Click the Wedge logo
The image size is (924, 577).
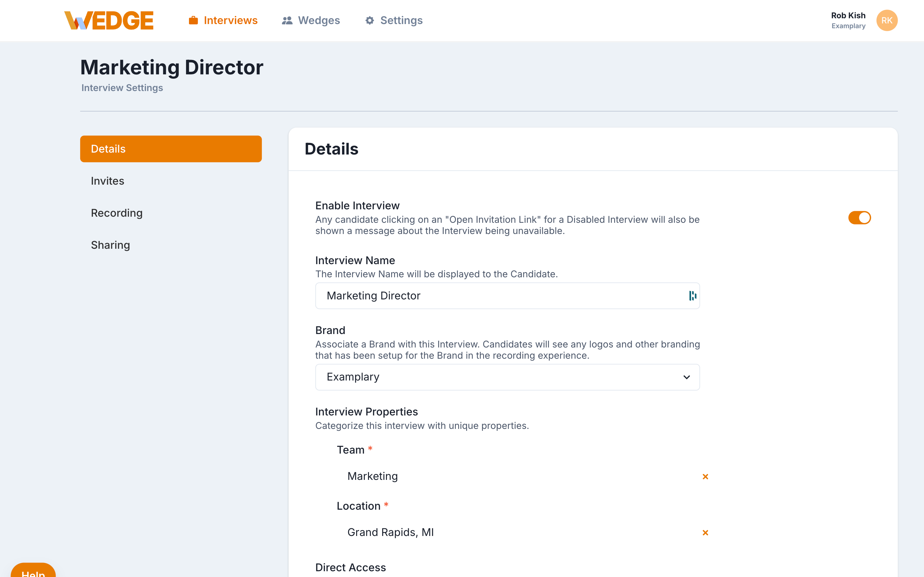click(x=109, y=20)
